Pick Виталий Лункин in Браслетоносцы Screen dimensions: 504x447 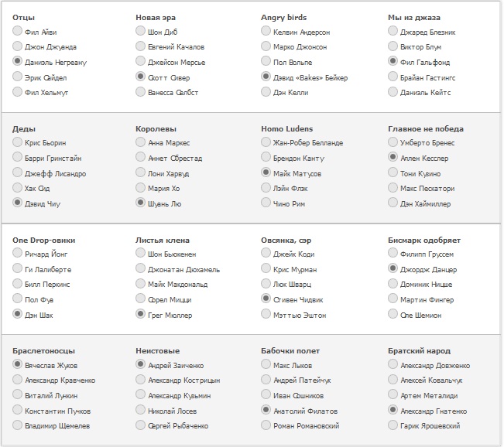18,395
